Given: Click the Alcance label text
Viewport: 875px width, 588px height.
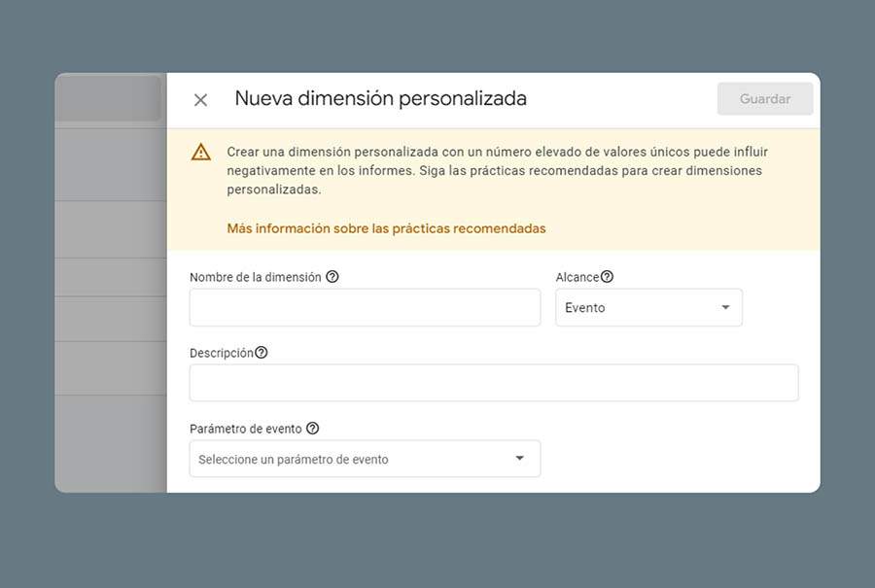Looking at the screenshot, I should pyautogui.click(x=577, y=277).
